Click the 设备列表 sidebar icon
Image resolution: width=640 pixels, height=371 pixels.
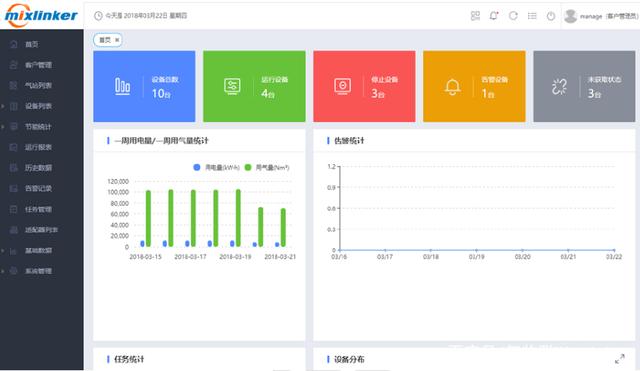pyautogui.click(x=14, y=106)
